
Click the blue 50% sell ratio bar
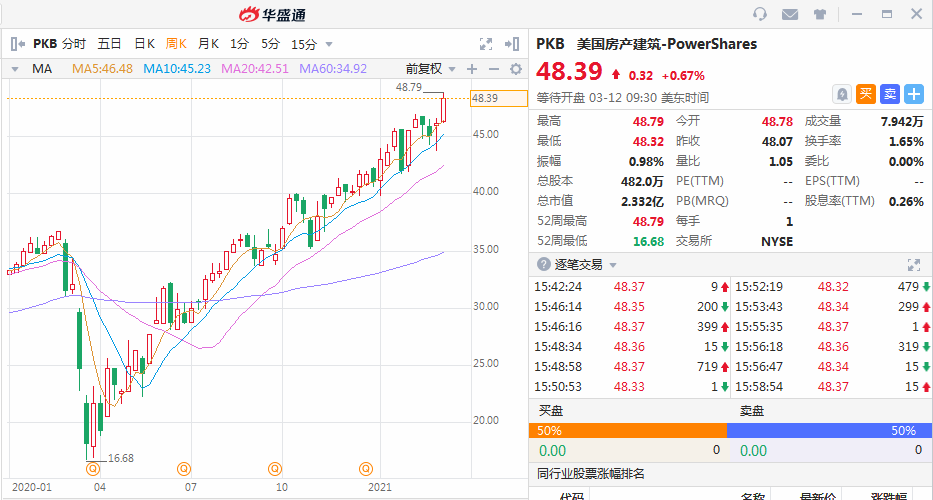tap(829, 430)
